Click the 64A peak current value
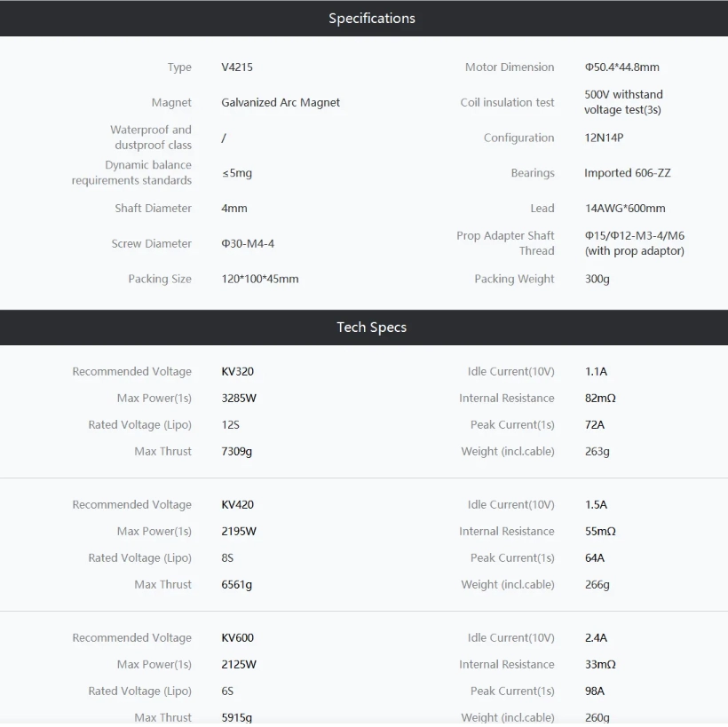The width and height of the screenshot is (728, 727). [594, 558]
